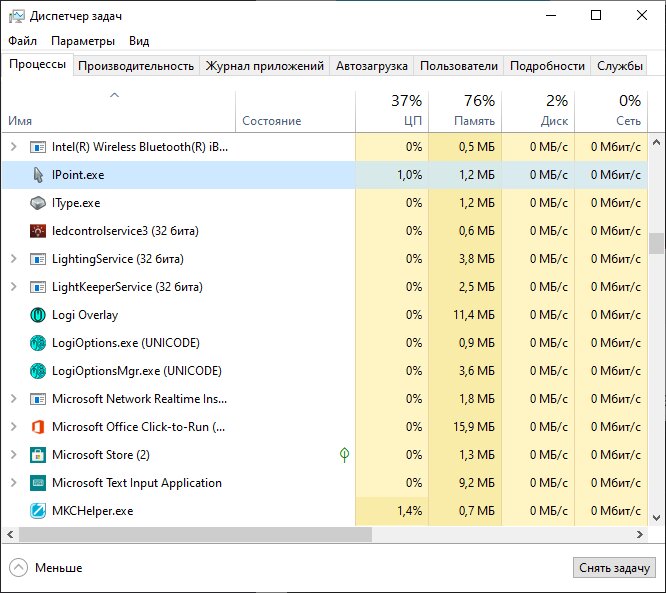The height and width of the screenshot is (593, 666).
Task: Select the LogiOptionsMgr.exe (UNICODE) name
Action: 137,371
